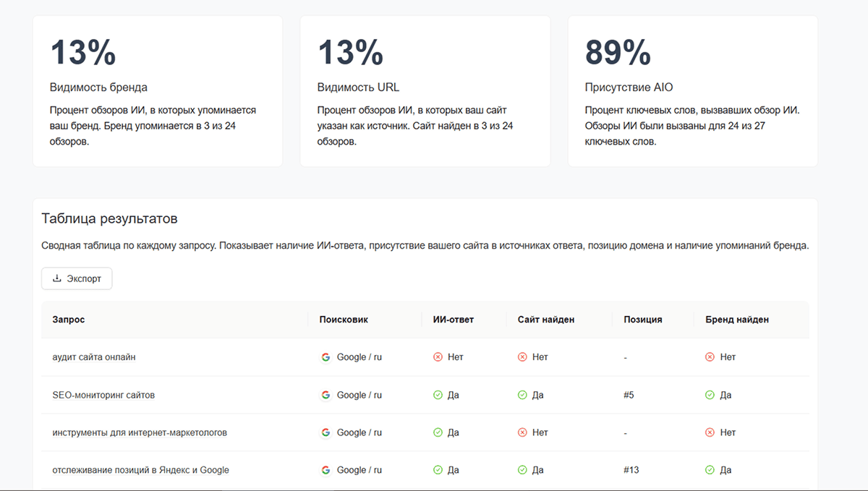Open the 'Присутствие AIO' 89% card
868x491 pixels.
click(x=692, y=89)
